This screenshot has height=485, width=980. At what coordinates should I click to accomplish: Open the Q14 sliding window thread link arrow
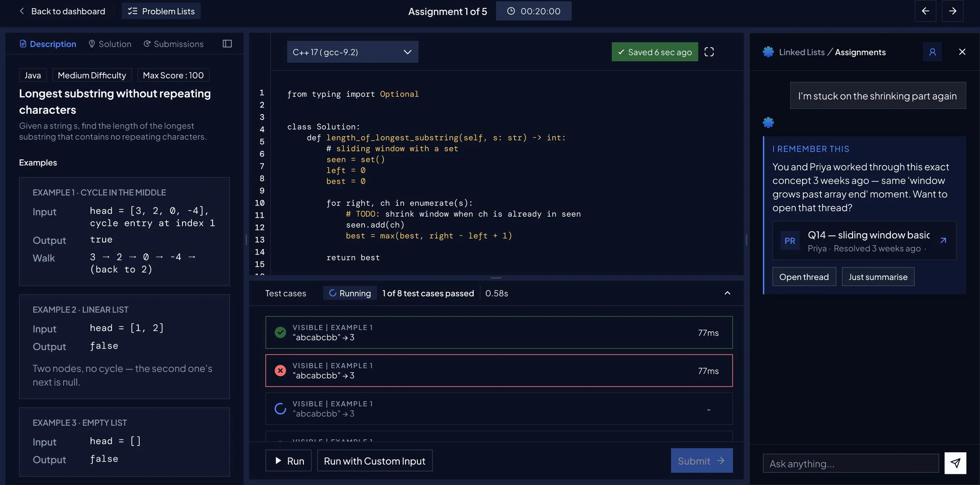tap(943, 240)
